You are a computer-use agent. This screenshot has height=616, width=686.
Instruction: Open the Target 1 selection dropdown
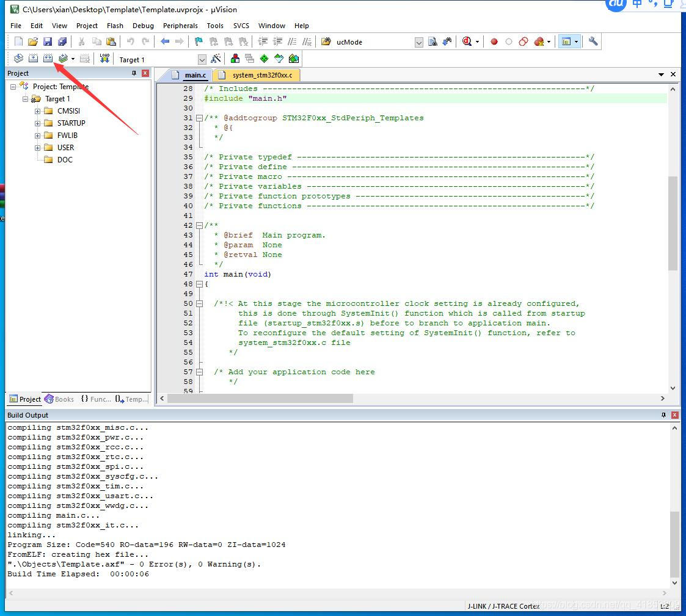tap(202, 59)
